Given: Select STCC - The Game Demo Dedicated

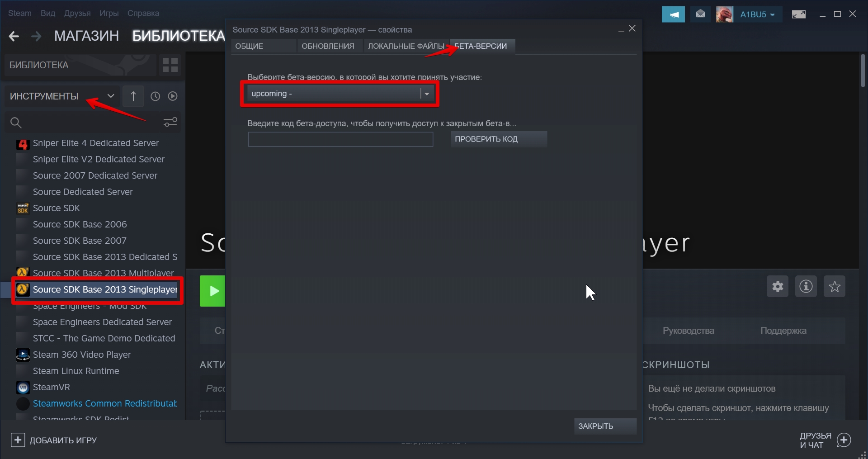Looking at the screenshot, I should point(104,338).
